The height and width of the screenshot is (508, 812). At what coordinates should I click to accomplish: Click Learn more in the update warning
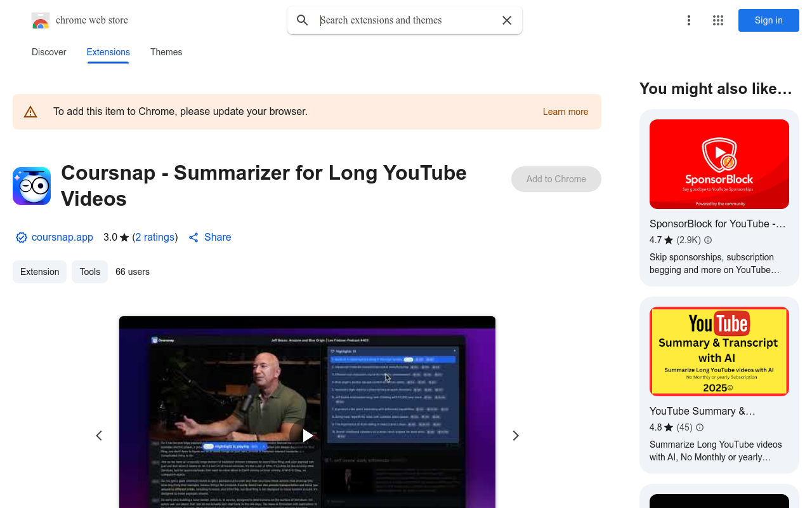click(565, 112)
